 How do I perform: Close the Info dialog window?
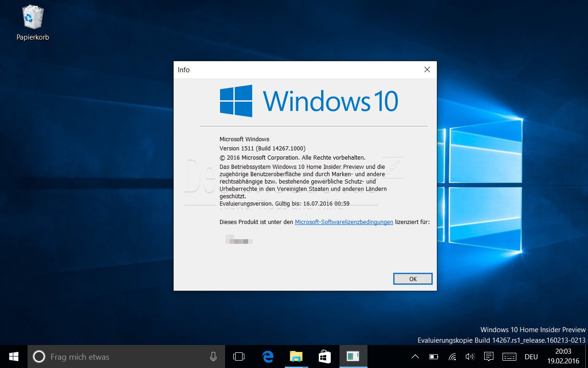tap(427, 70)
